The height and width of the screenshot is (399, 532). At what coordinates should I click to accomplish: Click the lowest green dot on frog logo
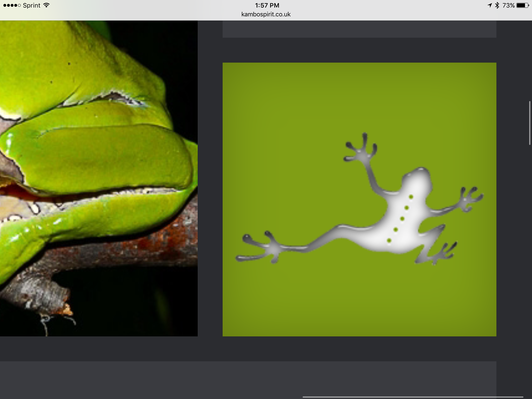click(389, 241)
